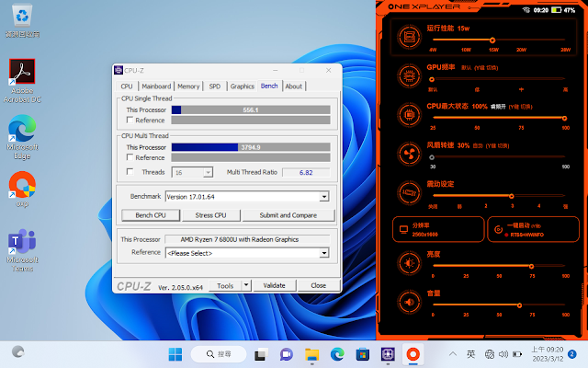Switch to CPU-Z in the taskbar
This screenshot has height=368, width=588.
point(388,354)
